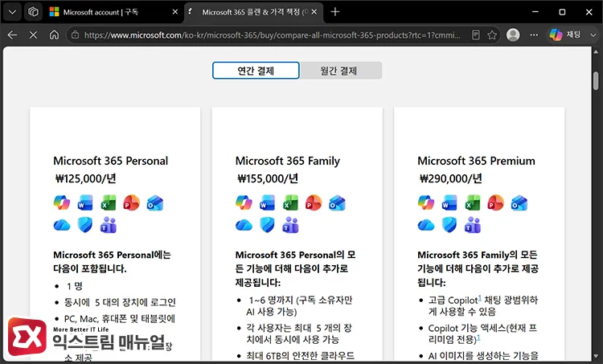
Task: Click 동시에 5 대의 장치에 로그인 bullet
Action: pos(120,302)
